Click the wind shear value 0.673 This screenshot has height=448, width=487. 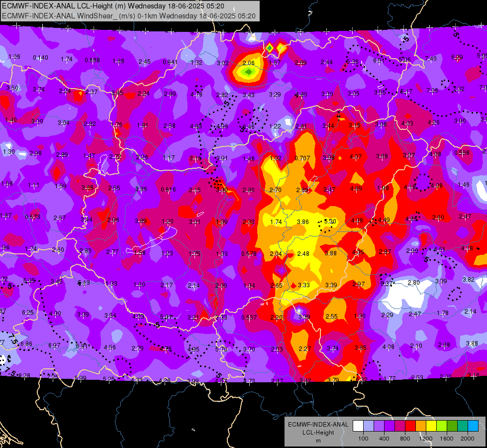[x=33, y=217]
